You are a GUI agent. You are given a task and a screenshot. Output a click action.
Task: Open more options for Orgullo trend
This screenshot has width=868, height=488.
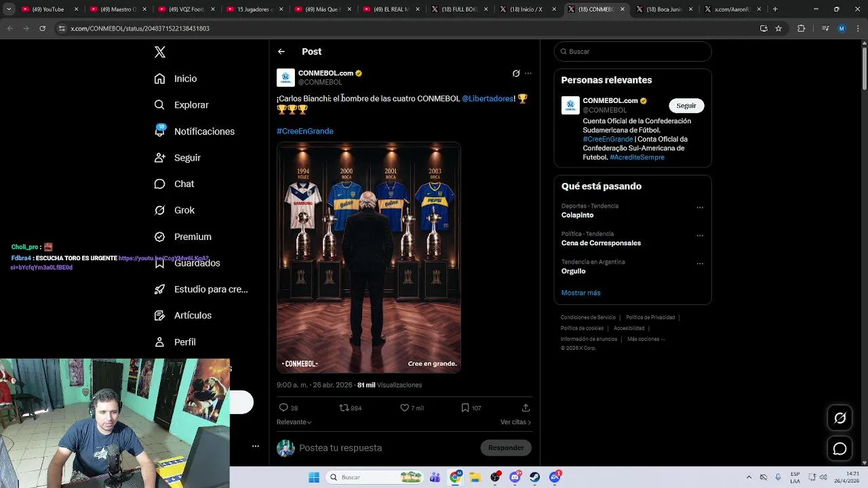click(x=700, y=264)
